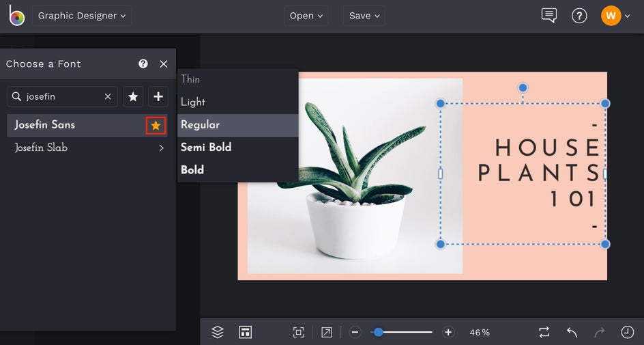Click the BeFunky logo icon

coord(16,16)
